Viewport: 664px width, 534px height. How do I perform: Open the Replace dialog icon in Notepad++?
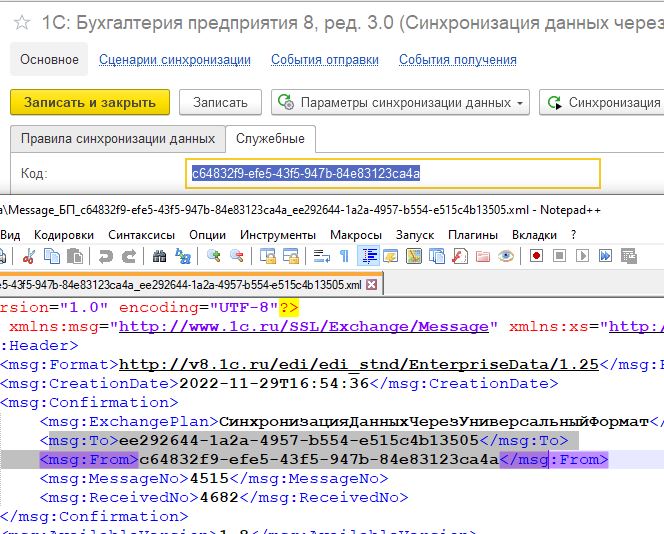tap(183, 256)
